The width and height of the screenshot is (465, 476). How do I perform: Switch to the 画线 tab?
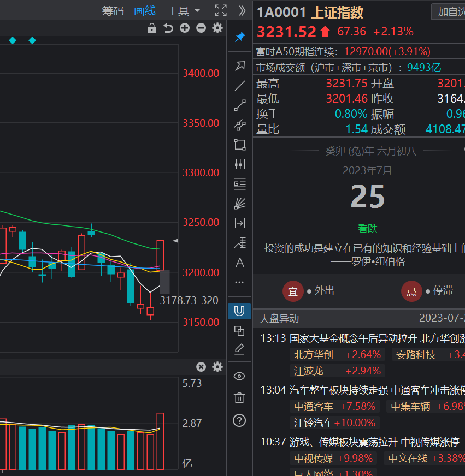click(x=144, y=10)
